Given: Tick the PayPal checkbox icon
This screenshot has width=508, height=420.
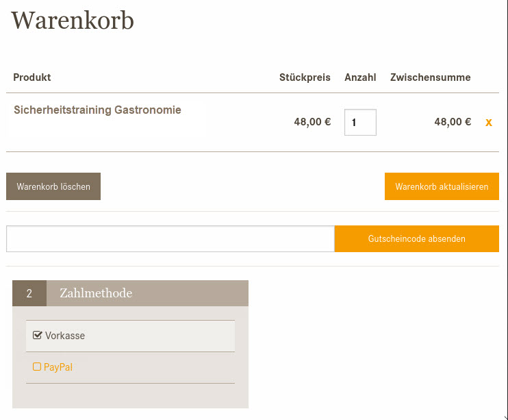Looking at the screenshot, I should [37, 367].
